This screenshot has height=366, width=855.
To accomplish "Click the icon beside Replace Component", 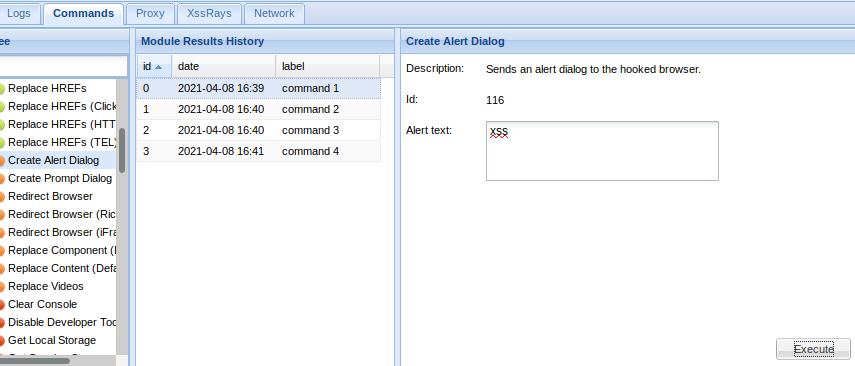I will tap(2, 250).
